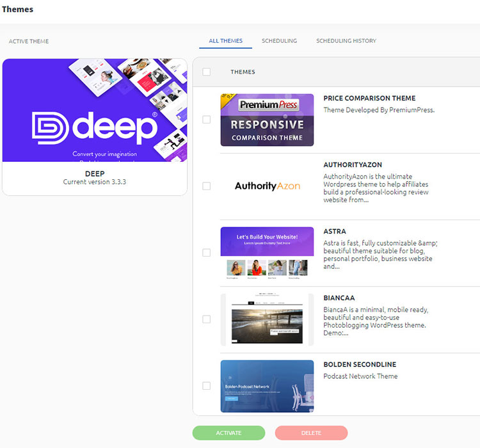Click the BiancaA description paragraph
Image resolution: width=480 pixels, height=448 pixels.
click(376, 321)
